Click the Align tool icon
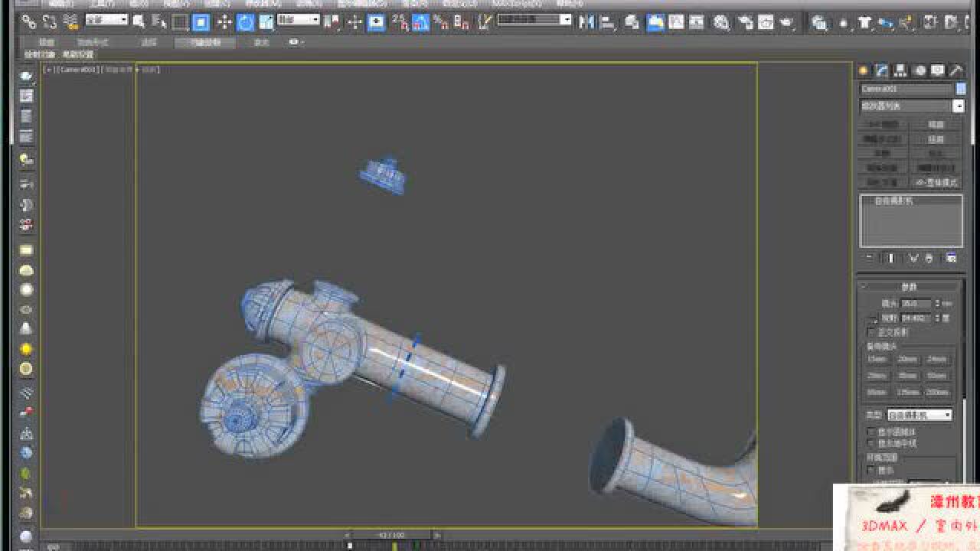Image resolution: width=980 pixels, height=551 pixels. [609, 22]
